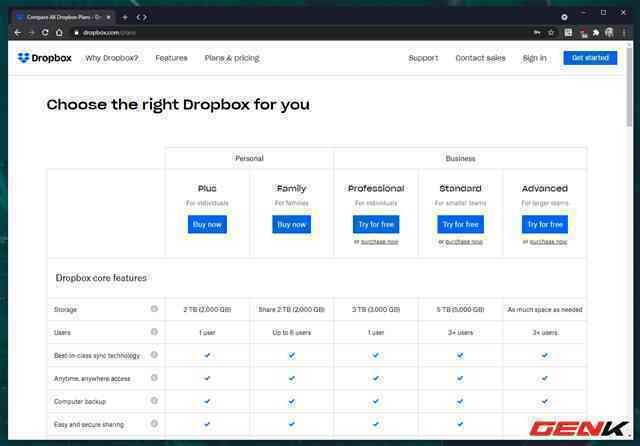Screen dimensions: 640x446
Task: Click the page vertical scrollbar thumb
Action: coord(629,86)
